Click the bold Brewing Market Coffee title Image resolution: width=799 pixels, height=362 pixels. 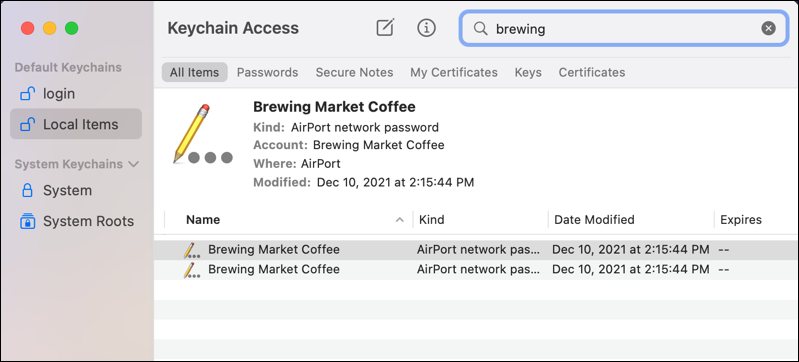tap(334, 107)
